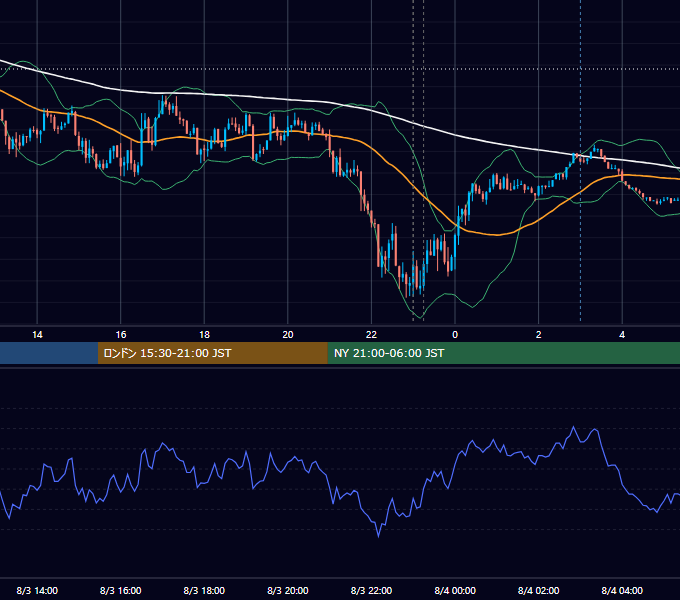The height and width of the screenshot is (600, 680).
Task: Click the 8/3 18:00 date label
Action: pyautogui.click(x=204, y=591)
